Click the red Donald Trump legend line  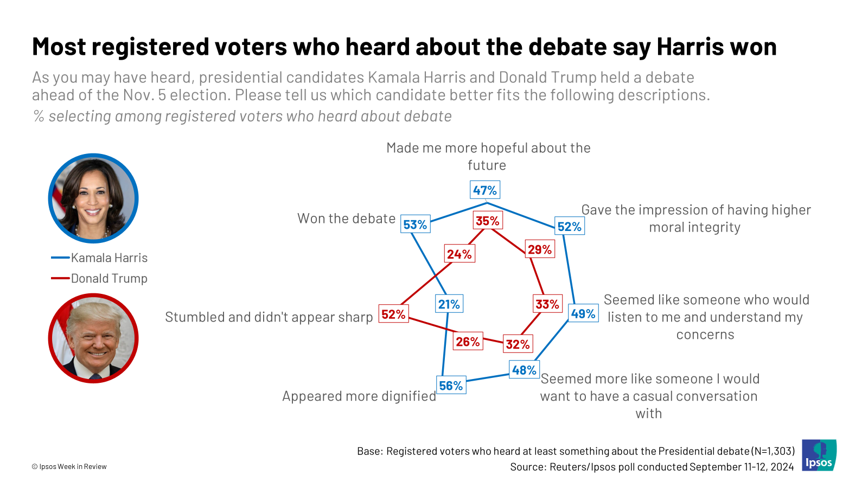(x=60, y=278)
